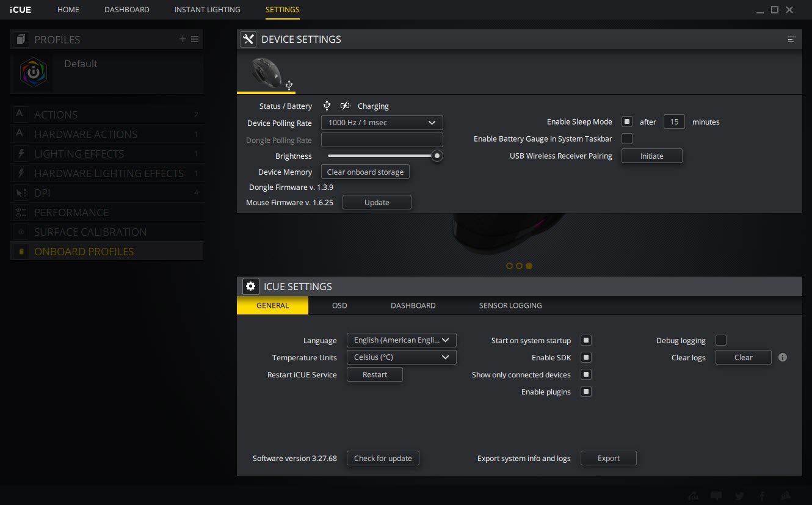This screenshot has height=505, width=812.
Task: Switch to the iCUE Settings Dashboard tab
Action: tap(413, 305)
